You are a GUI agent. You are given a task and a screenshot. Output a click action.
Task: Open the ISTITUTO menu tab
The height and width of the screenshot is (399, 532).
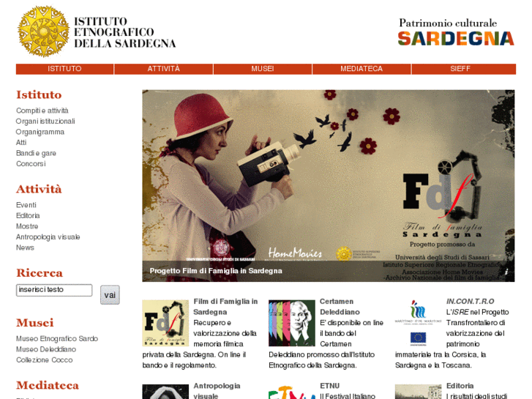tap(64, 69)
